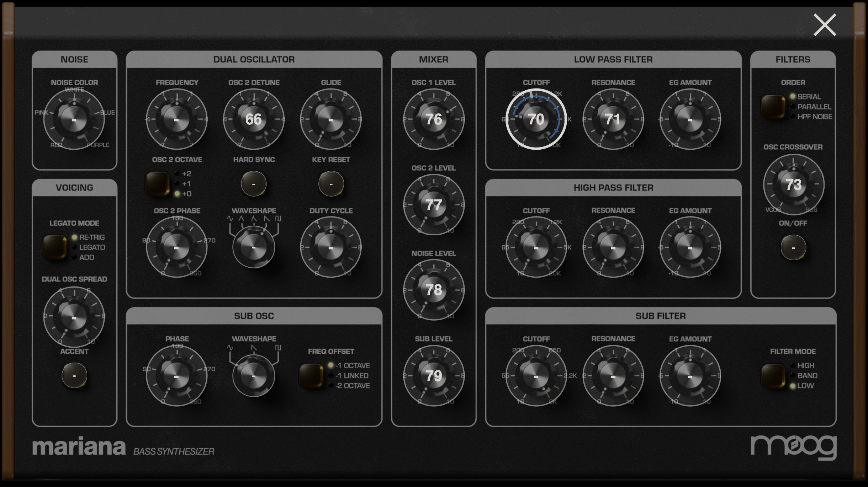Click the Noise Color knob
This screenshot has height=487, width=868.
(74, 120)
